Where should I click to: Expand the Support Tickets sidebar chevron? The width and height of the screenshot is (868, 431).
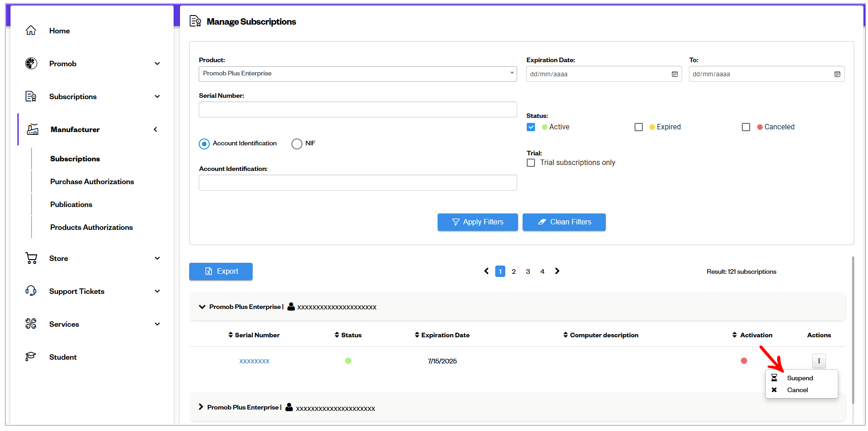pyautogui.click(x=157, y=291)
